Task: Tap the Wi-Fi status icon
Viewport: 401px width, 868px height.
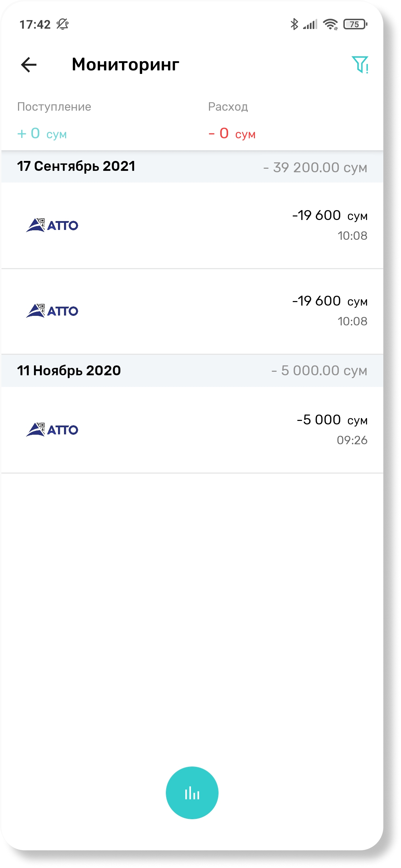Action: [x=330, y=24]
